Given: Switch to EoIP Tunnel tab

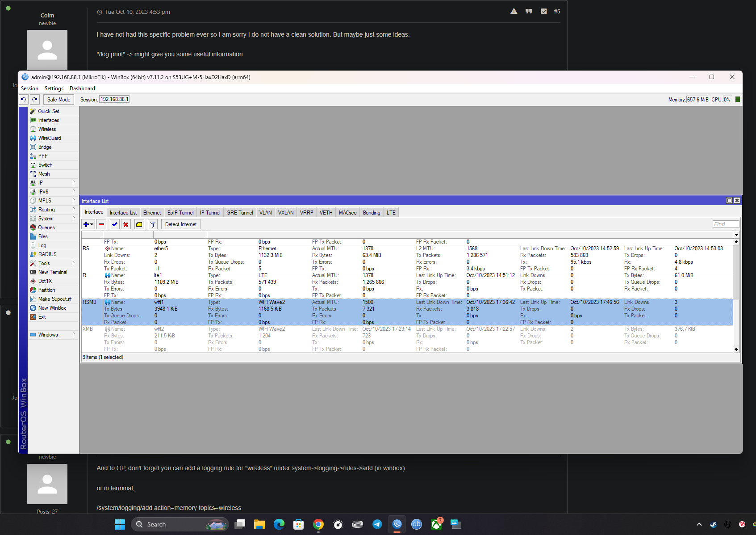Looking at the screenshot, I should pos(180,213).
